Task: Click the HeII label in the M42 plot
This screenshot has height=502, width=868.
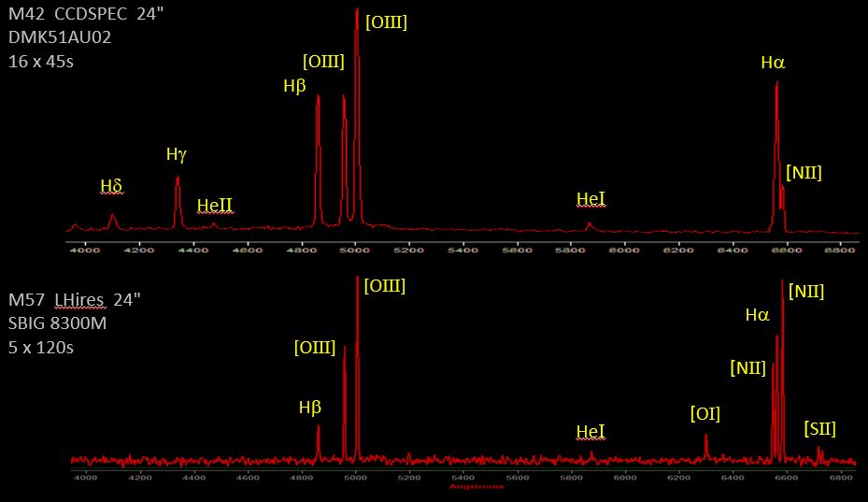Action: click(215, 206)
